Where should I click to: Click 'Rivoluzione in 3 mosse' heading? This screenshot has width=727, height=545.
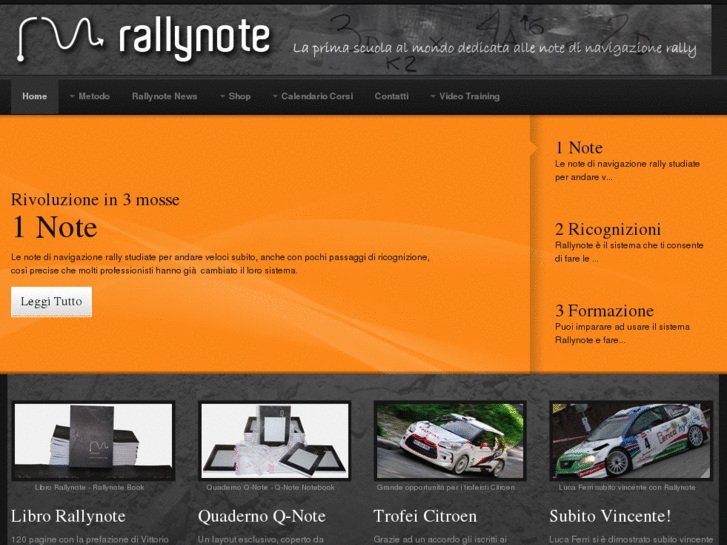(95, 199)
